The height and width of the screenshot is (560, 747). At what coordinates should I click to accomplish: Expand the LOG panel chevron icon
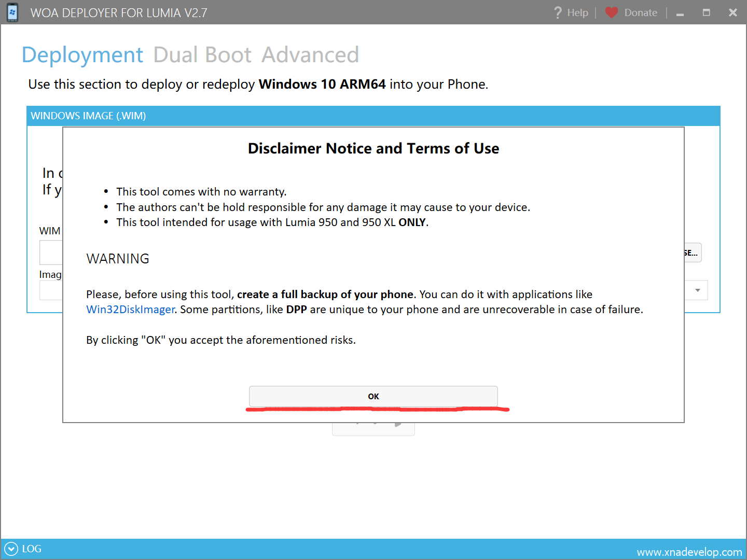pyautogui.click(x=11, y=549)
